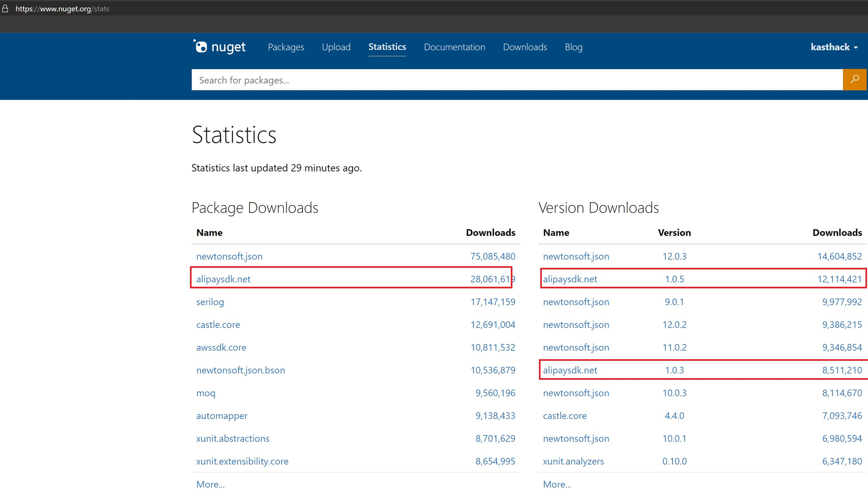This screenshot has height=498, width=868.
Task: Click More under Package Downloads
Action: 210,484
